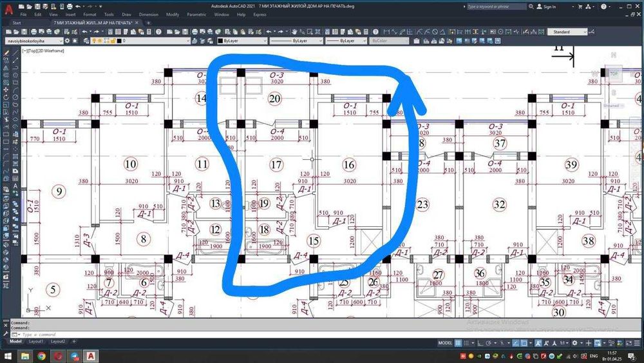Image resolution: width=644 pixels, height=363 pixels.
Task: Open the help question-mark icon in standard toolbar
Action: [x=158, y=32]
